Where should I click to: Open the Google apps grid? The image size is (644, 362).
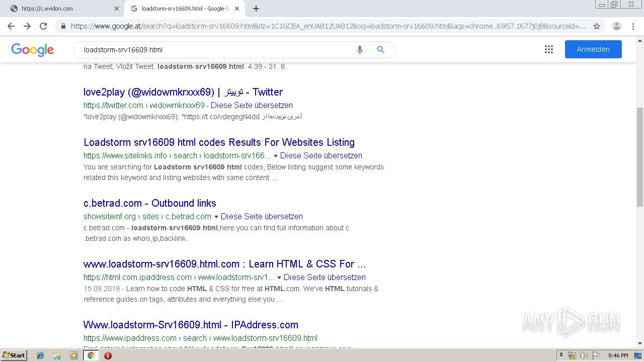tap(549, 49)
